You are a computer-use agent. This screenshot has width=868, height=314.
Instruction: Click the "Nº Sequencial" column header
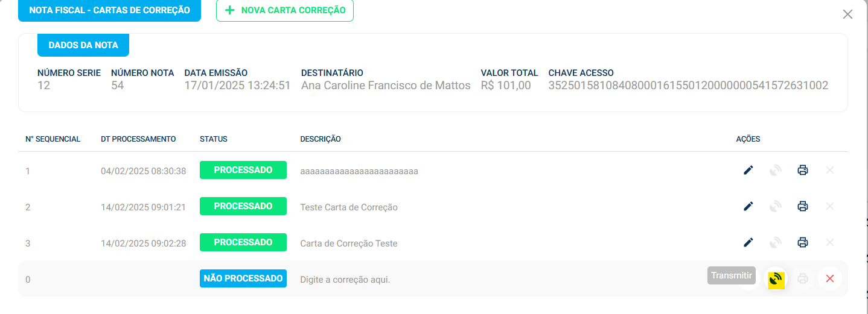click(x=53, y=139)
